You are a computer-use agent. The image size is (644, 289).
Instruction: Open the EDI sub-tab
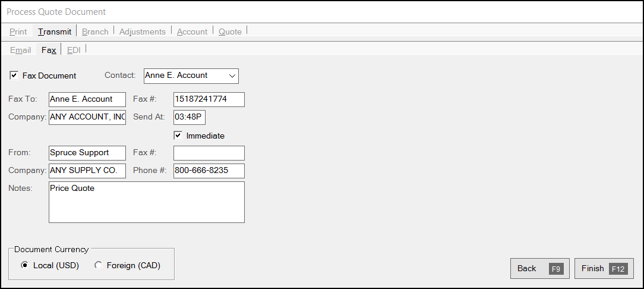[74, 50]
